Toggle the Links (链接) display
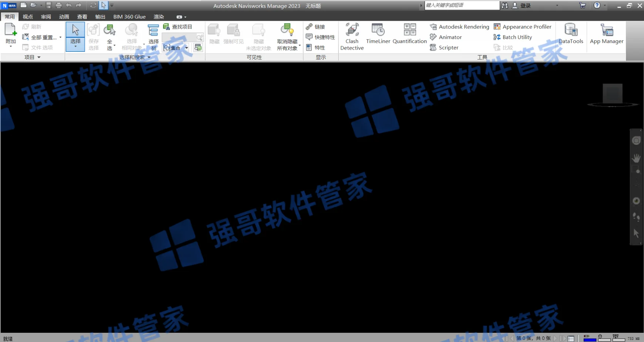This screenshot has height=342, width=644. [x=315, y=27]
